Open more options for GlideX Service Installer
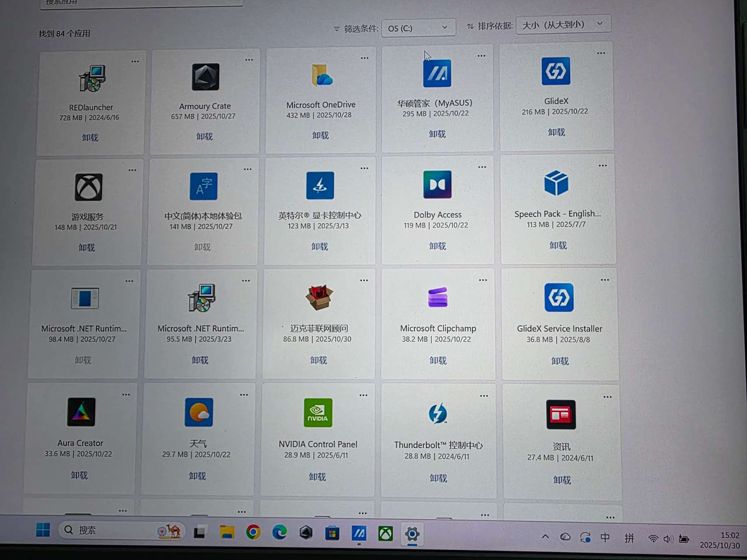Screen dimensions: 747x560 [x=605, y=280]
